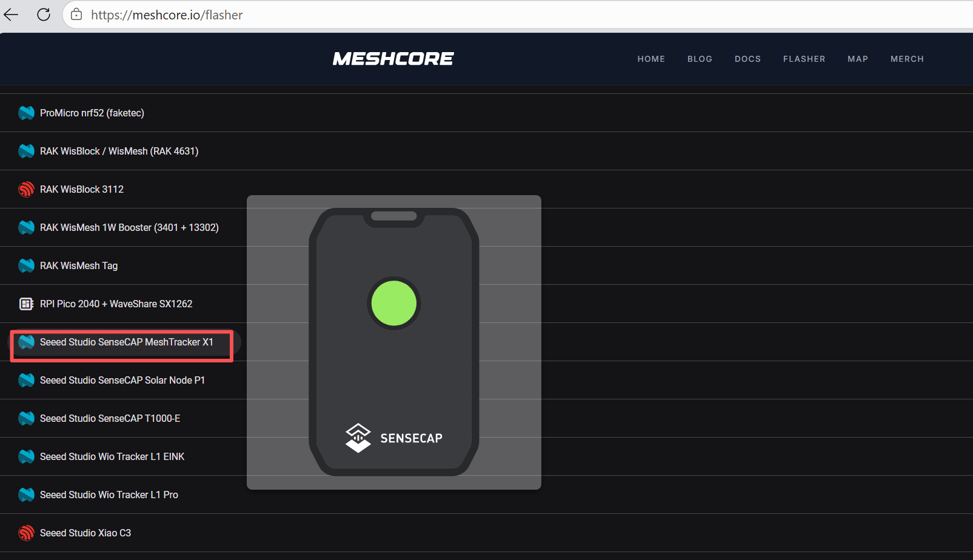Click the RAK WisMesh Tag icon
Screen dimensions: 973x560
click(x=26, y=265)
